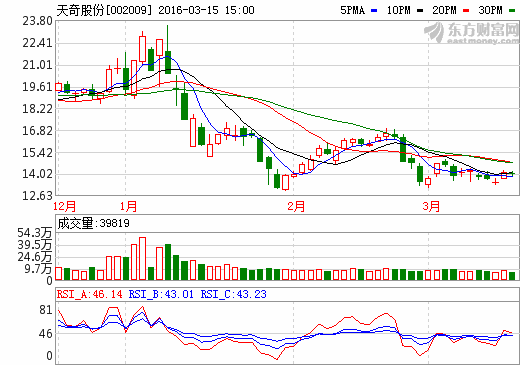This screenshot has height=365, width=520.
Task: Click the 14.02 price axis label
Action: [37, 174]
